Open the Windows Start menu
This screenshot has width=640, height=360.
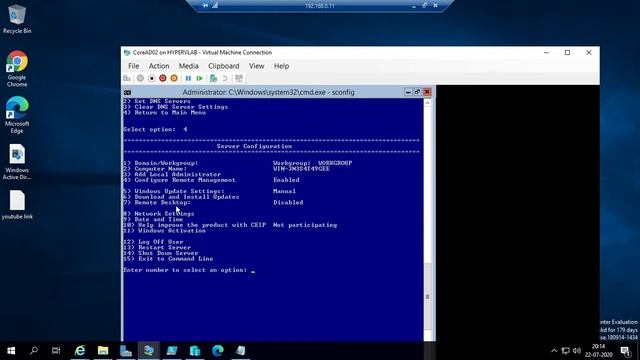[11, 351]
